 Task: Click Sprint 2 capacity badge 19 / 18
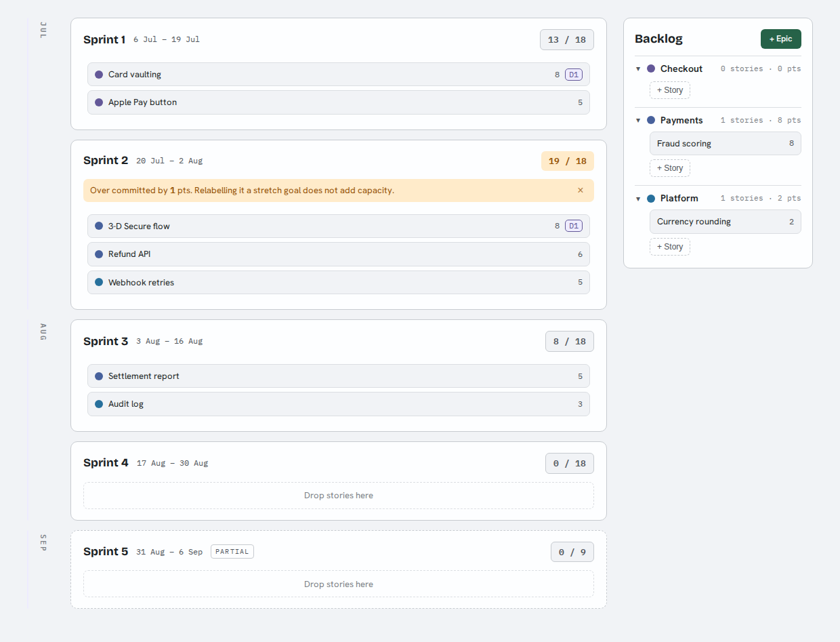click(x=568, y=161)
